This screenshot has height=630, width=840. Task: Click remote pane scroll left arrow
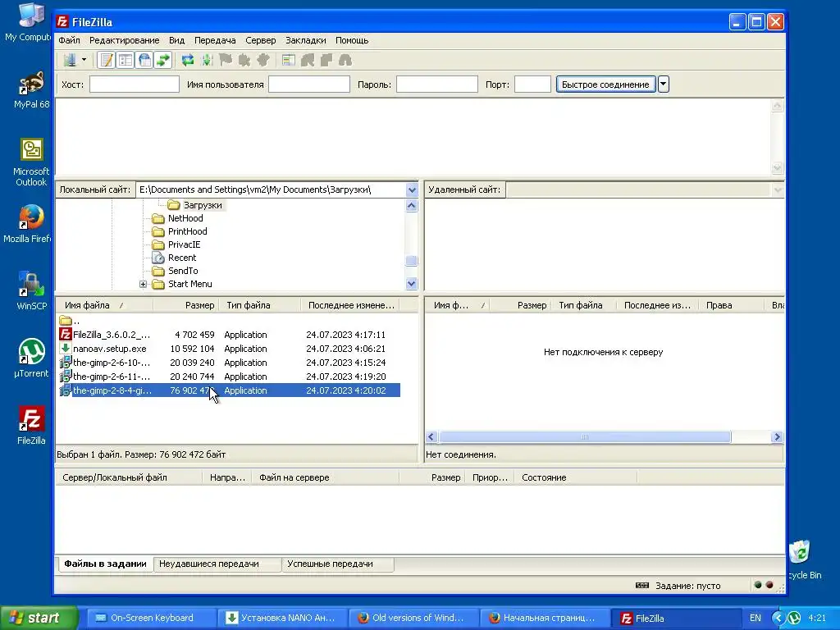coord(431,437)
